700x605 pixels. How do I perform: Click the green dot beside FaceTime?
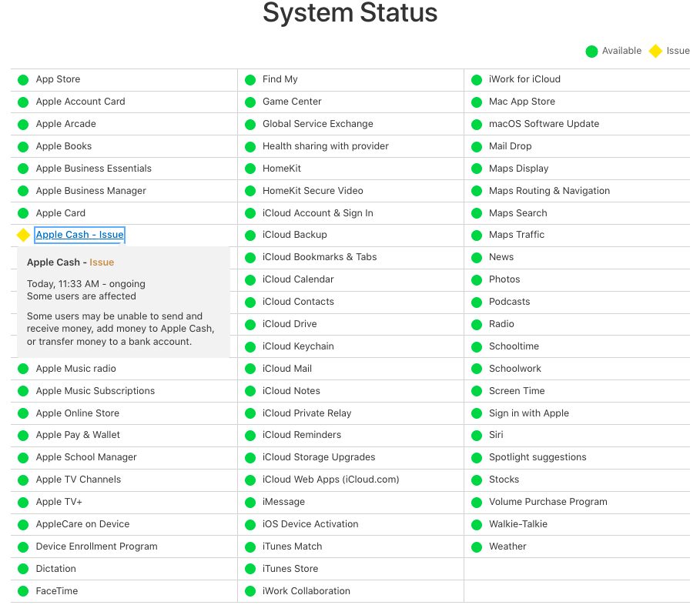click(23, 591)
